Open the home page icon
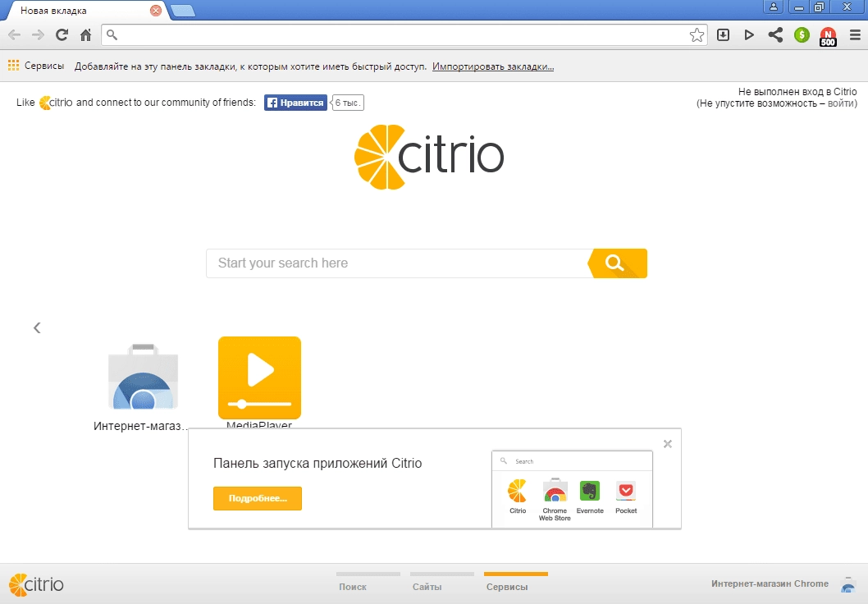Screen dimensions: 868x604 (86, 35)
